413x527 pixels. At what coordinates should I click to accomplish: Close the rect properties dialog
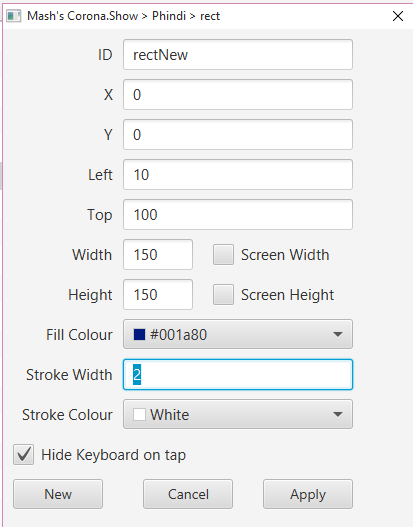tap(398, 16)
